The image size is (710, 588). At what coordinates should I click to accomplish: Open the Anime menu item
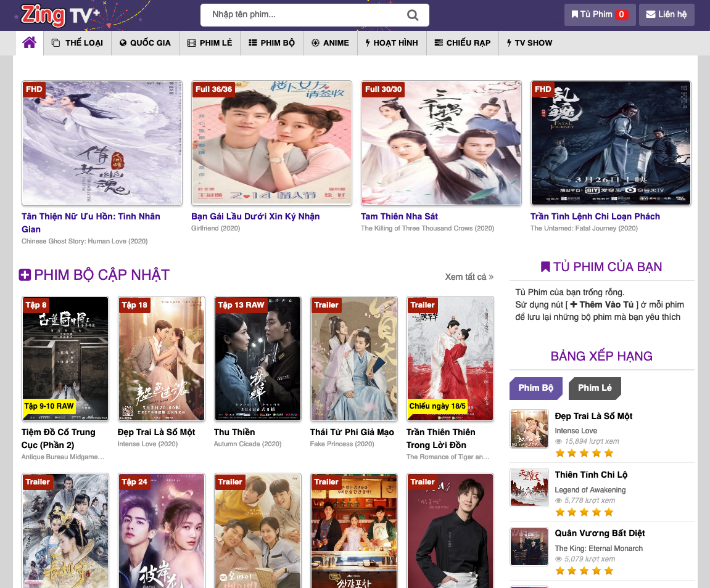click(330, 43)
